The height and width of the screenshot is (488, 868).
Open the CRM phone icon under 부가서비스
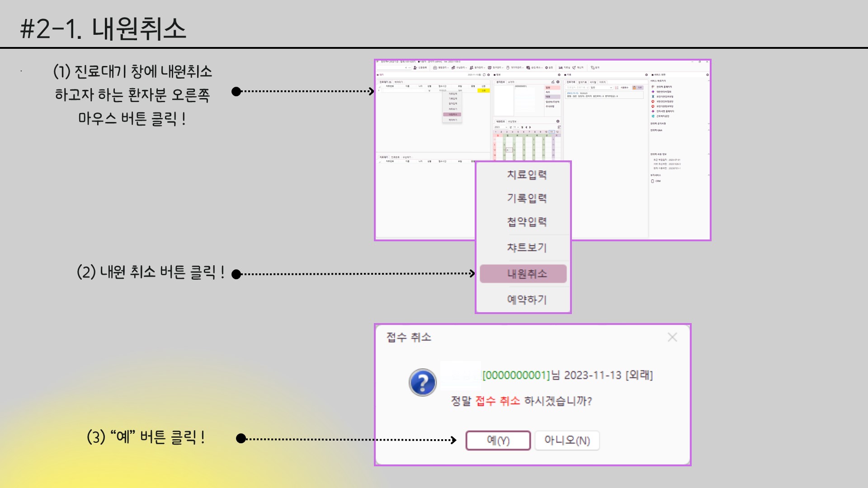pyautogui.click(x=652, y=181)
